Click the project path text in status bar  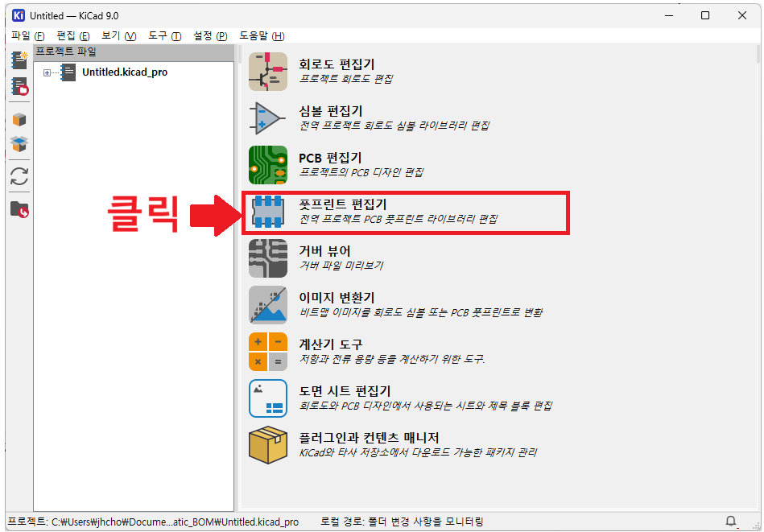click(x=153, y=522)
